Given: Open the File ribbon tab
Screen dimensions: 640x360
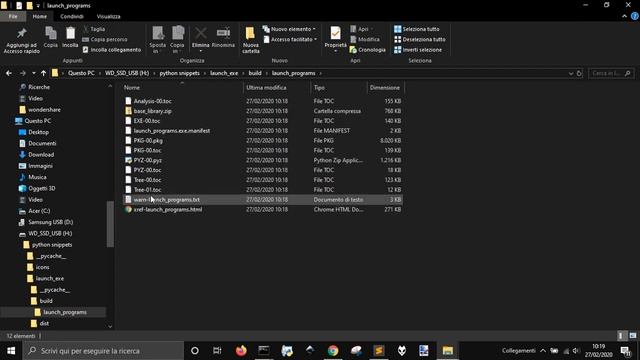Looking at the screenshot, I should pos(13,16).
